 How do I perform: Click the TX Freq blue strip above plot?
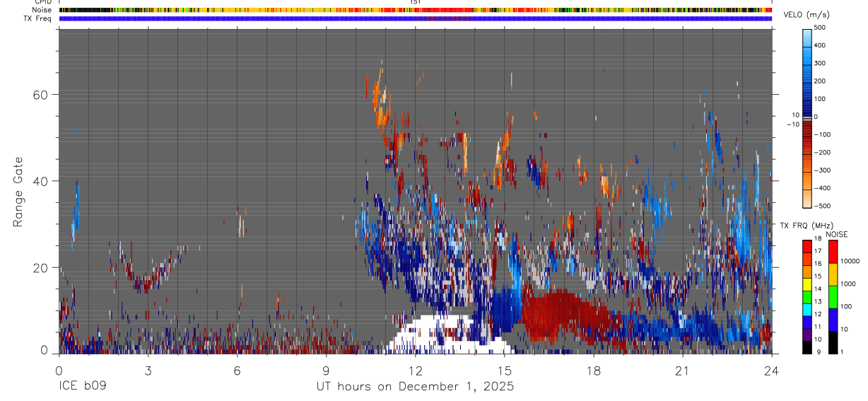pos(415,18)
